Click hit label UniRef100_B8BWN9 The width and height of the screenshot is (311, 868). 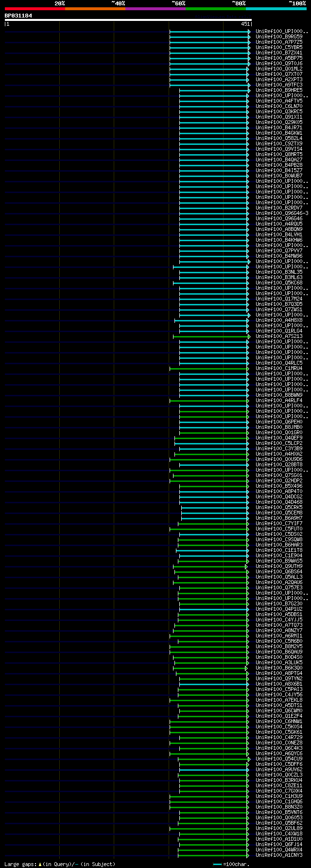click(x=279, y=395)
